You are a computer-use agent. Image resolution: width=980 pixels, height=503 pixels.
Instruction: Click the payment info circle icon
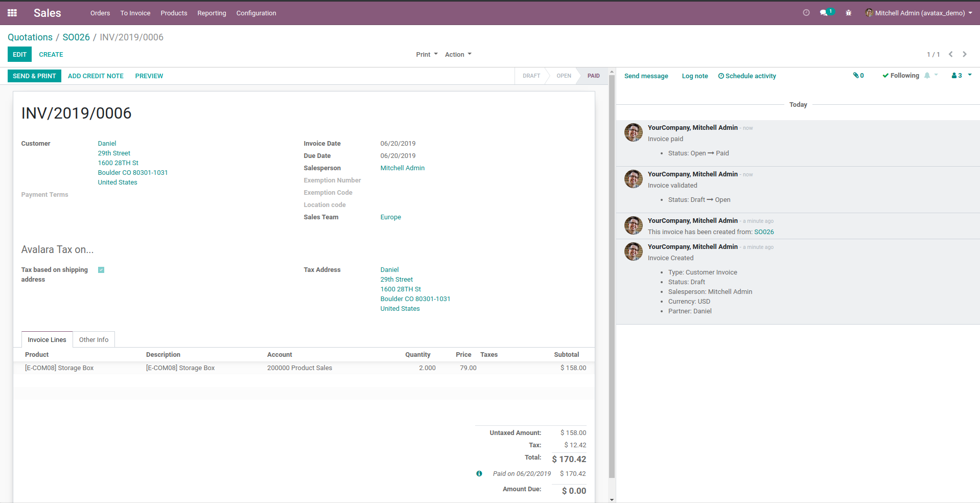coord(479,474)
